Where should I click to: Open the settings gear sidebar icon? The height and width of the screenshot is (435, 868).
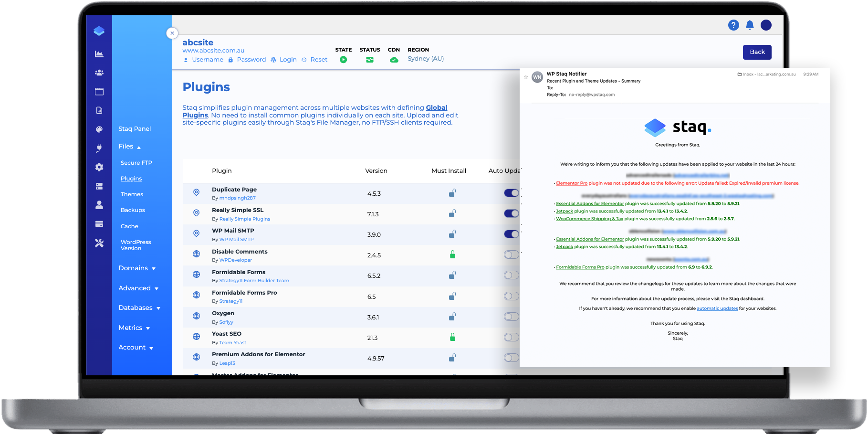tap(99, 167)
